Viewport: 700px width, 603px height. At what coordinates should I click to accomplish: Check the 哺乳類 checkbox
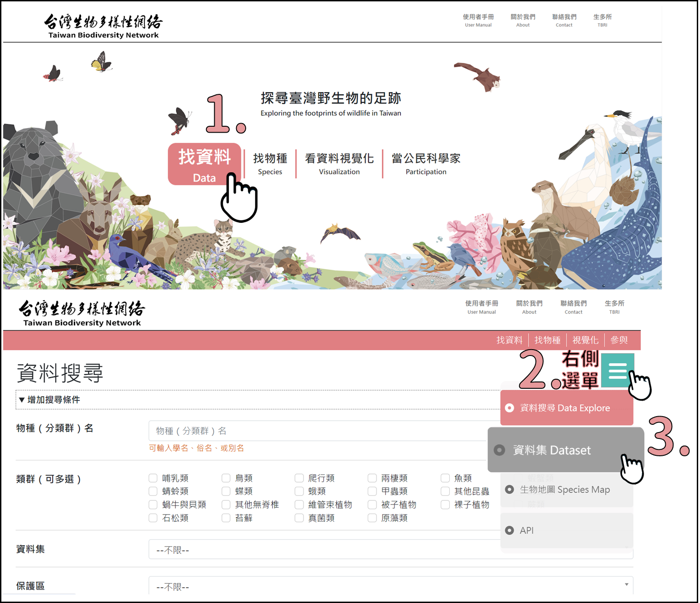point(153,478)
